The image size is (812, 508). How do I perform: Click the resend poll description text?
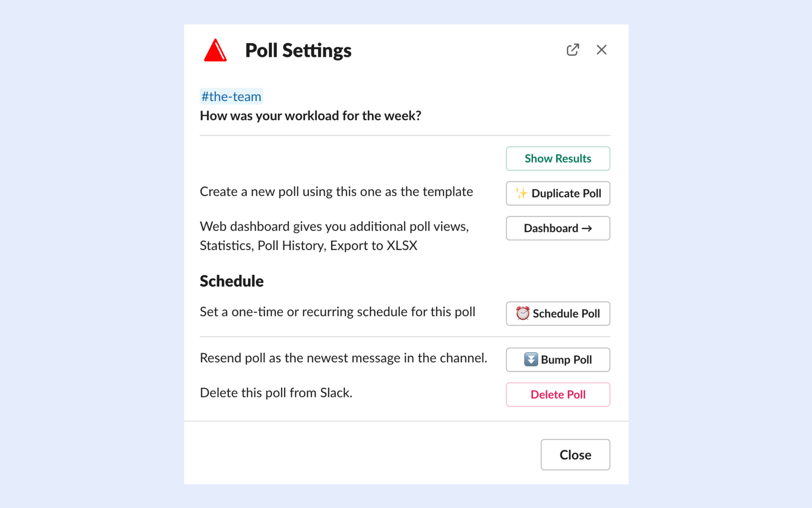click(x=343, y=358)
